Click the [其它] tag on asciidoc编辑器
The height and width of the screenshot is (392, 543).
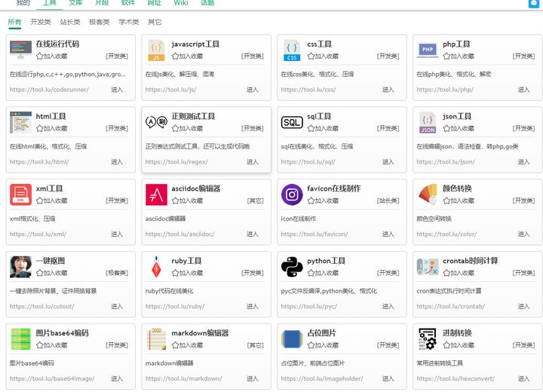click(256, 201)
